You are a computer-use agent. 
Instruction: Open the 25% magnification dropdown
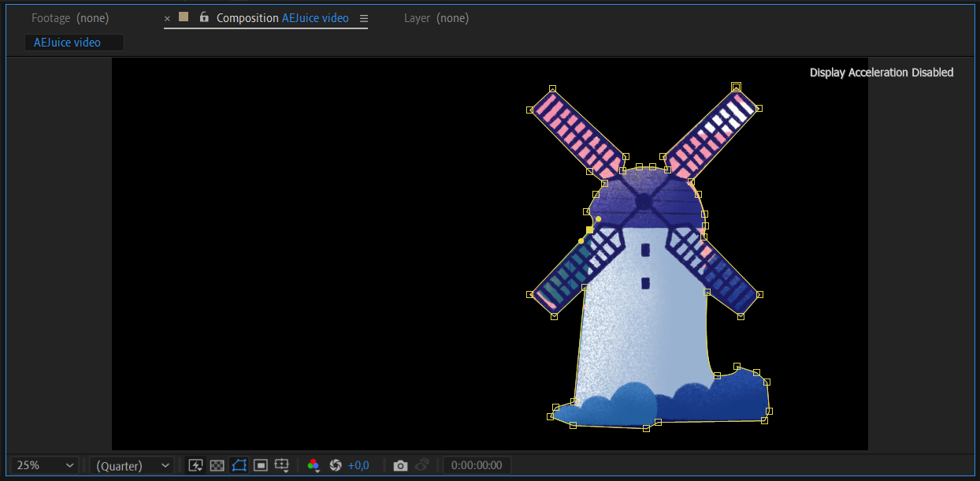(46, 465)
